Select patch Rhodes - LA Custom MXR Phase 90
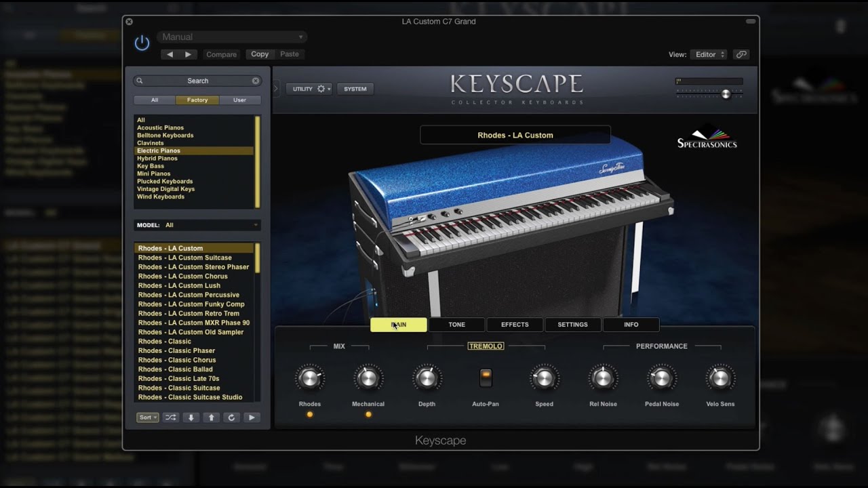Screen dimensions: 868x488 point(194,323)
